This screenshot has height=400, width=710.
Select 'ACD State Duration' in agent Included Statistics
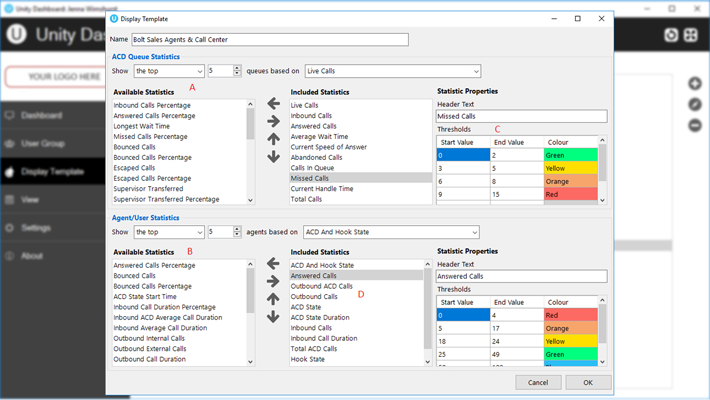point(320,317)
